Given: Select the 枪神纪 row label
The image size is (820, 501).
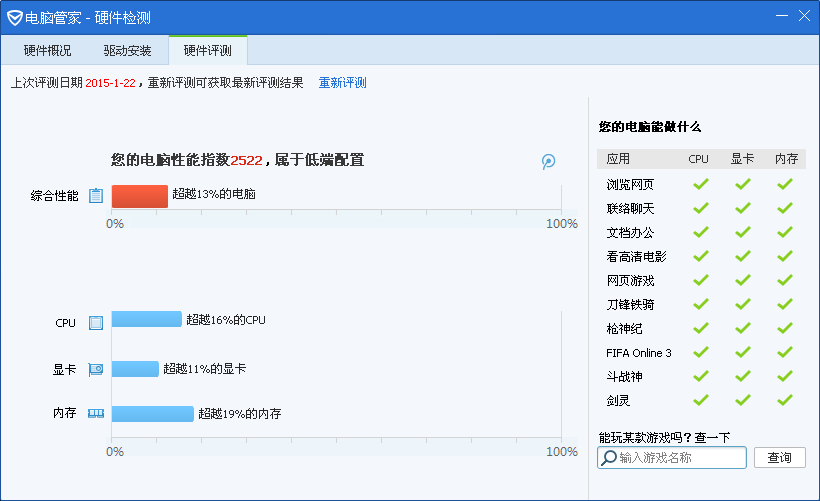Looking at the screenshot, I should click(624, 329).
